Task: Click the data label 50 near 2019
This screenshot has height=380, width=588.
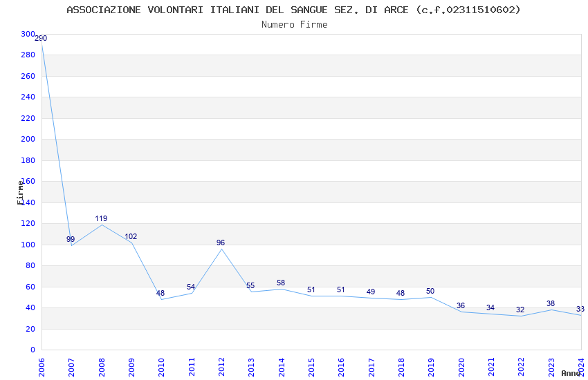Action: pyautogui.click(x=430, y=291)
